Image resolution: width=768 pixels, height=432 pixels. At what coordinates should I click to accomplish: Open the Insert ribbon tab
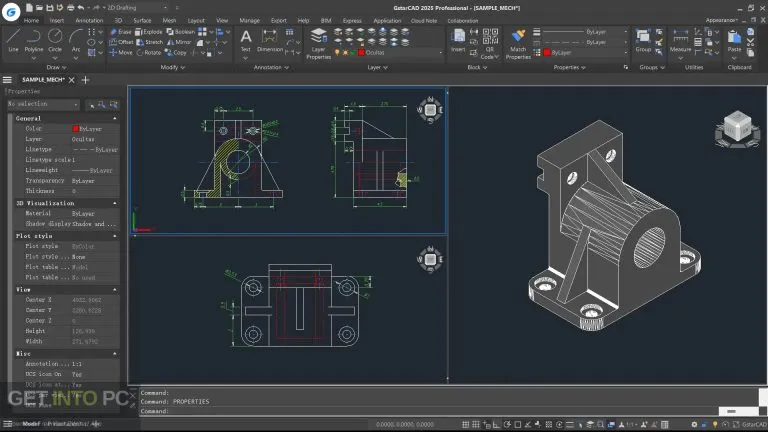(x=57, y=21)
